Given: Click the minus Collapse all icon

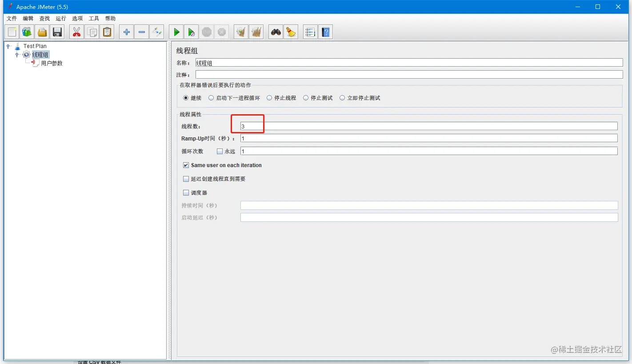Looking at the screenshot, I should 141,32.
